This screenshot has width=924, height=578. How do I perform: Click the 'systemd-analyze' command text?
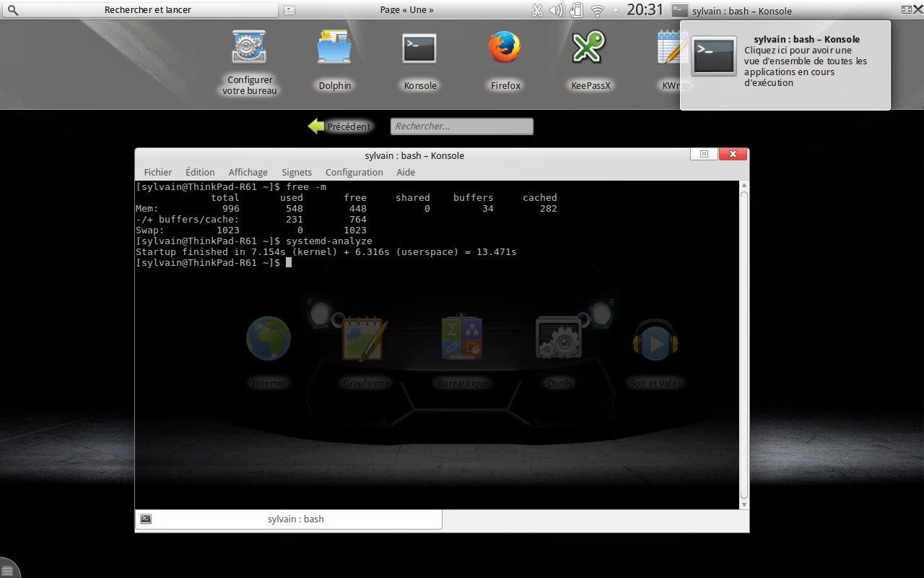(329, 241)
